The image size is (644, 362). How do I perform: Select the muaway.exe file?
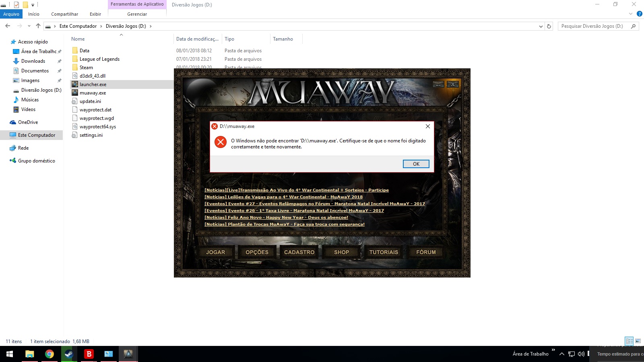pos(93,93)
